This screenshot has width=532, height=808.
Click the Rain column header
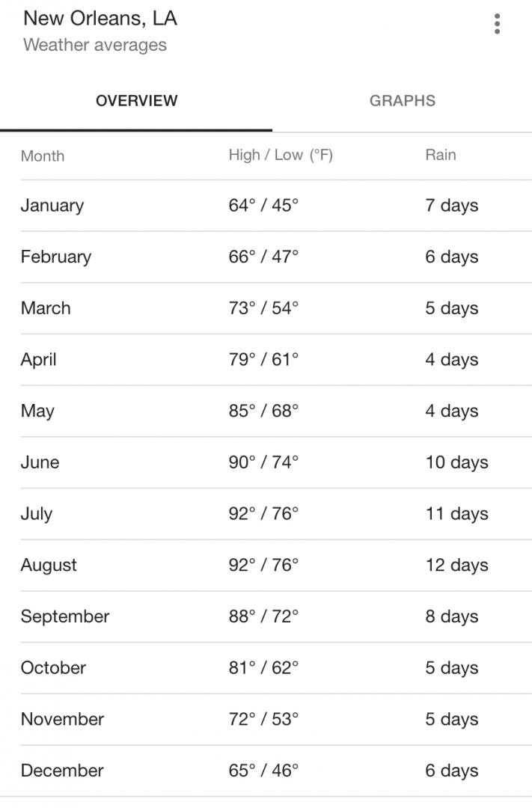click(x=440, y=156)
